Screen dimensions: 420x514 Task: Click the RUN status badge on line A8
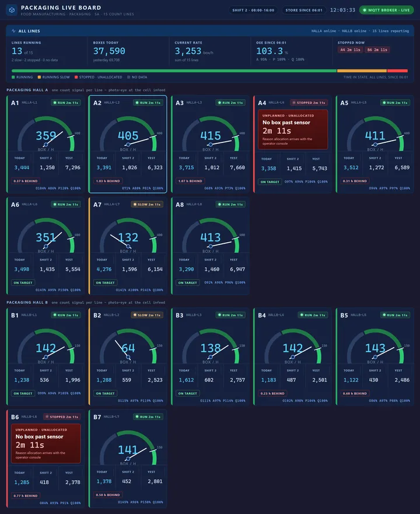click(x=230, y=204)
